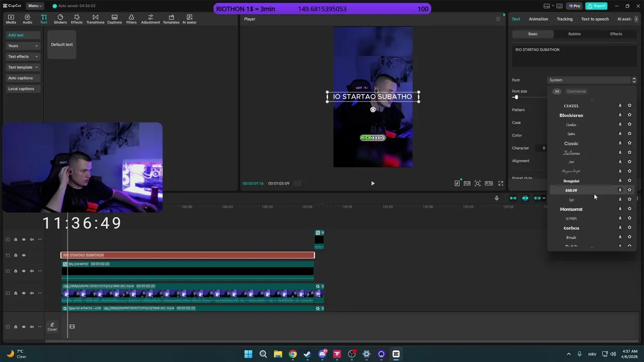Expand the Yours text category
The height and width of the screenshot is (362, 644).
click(23, 46)
